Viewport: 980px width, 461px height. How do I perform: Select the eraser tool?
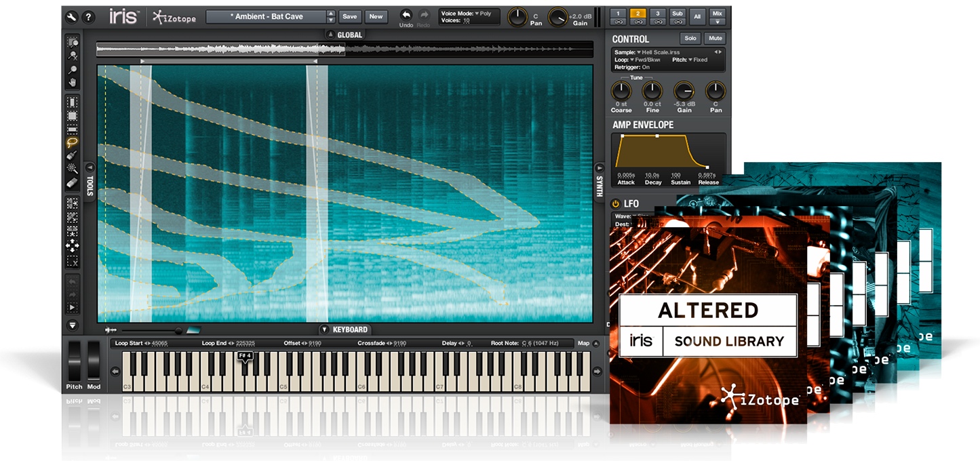(x=72, y=182)
